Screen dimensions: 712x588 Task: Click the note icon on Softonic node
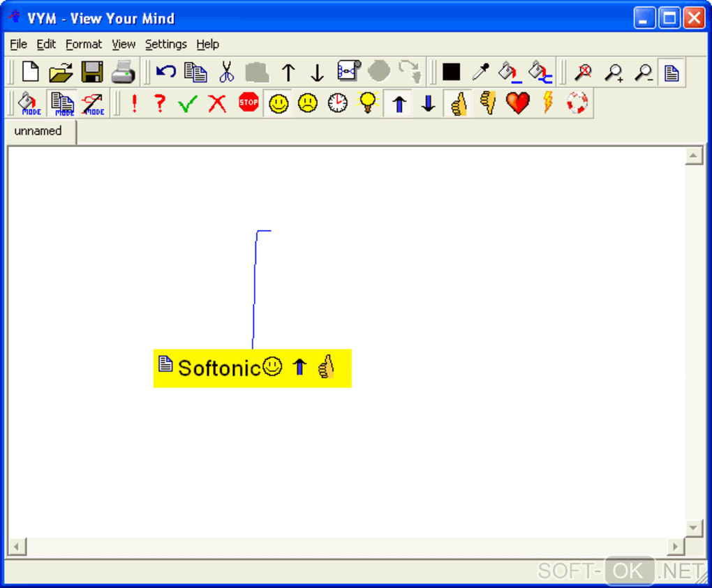point(165,363)
